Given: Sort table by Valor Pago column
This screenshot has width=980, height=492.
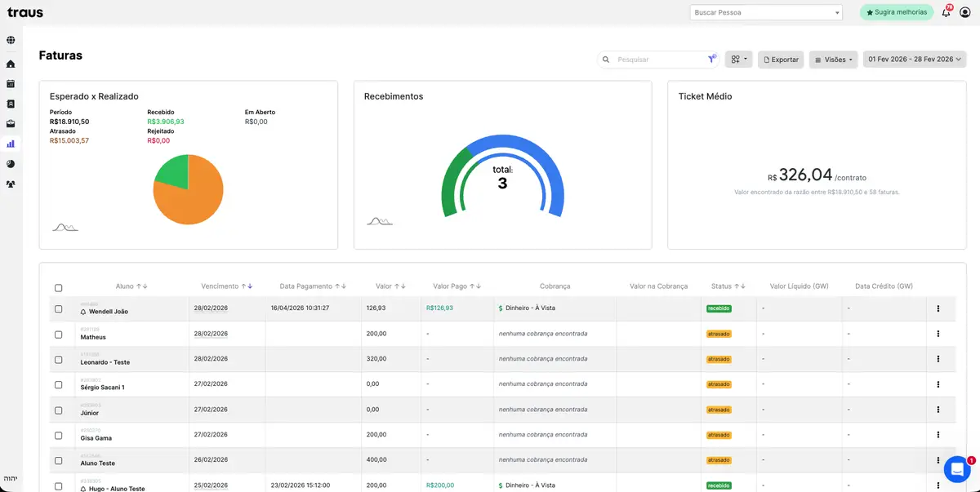Looking at the screenshot, I should 457,286.
